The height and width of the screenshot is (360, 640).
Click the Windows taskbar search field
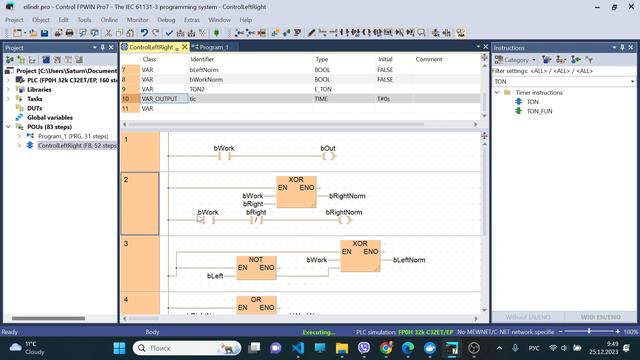coord(187,348)
